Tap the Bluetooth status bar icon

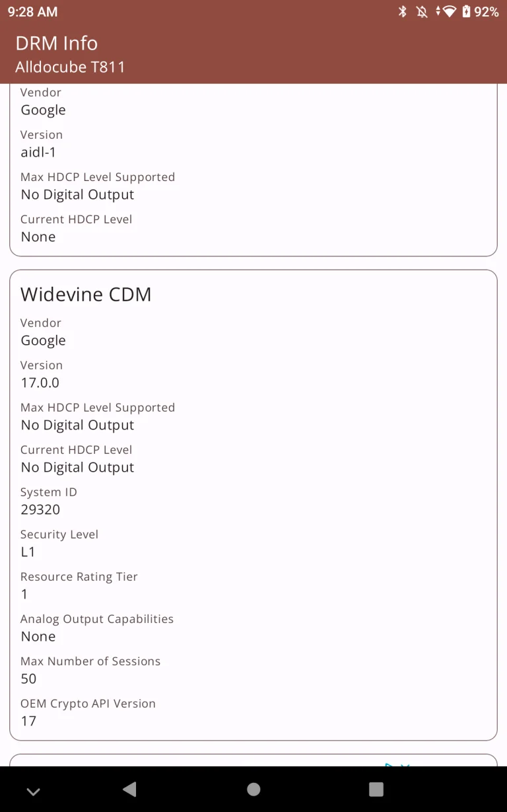[403, 12]
